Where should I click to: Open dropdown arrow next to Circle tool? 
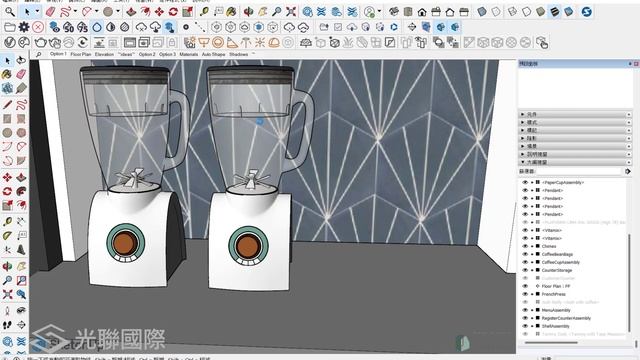click(118, 12)
